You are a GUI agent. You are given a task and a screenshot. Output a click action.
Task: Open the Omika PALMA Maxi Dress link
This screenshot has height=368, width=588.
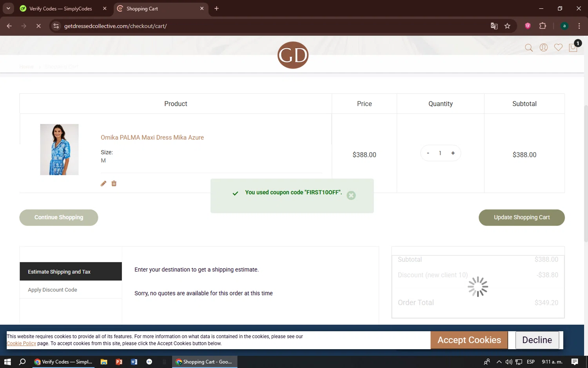coord(152,137)
